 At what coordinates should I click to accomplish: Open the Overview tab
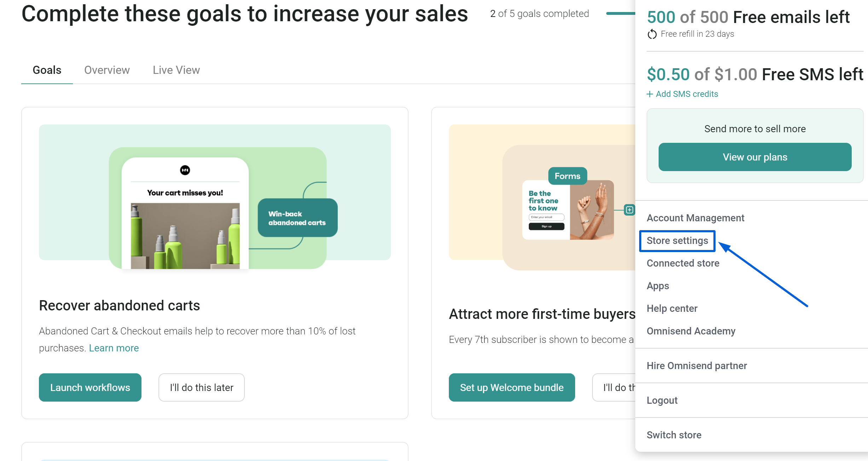click(107, 70)
